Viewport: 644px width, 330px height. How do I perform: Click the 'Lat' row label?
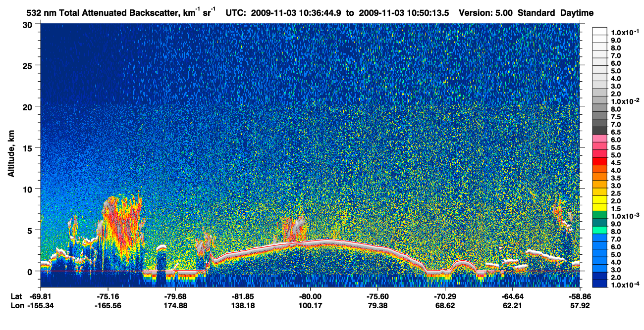click(16, 297)
